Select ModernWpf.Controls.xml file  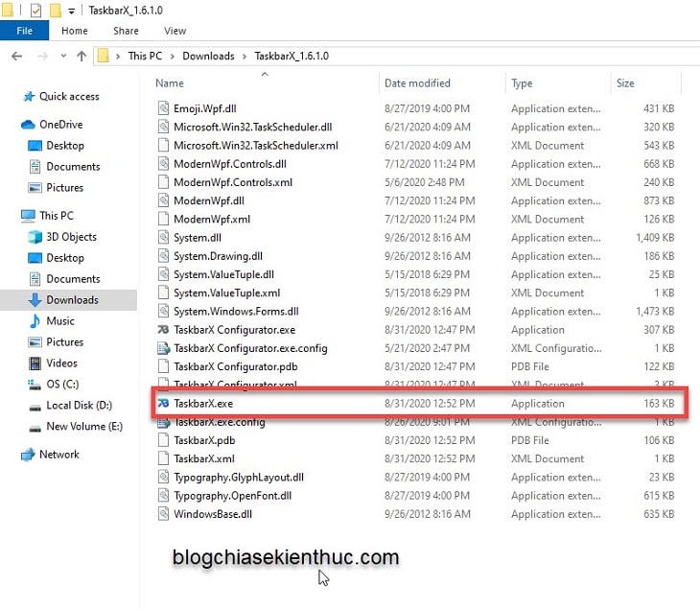click(233, 182)
